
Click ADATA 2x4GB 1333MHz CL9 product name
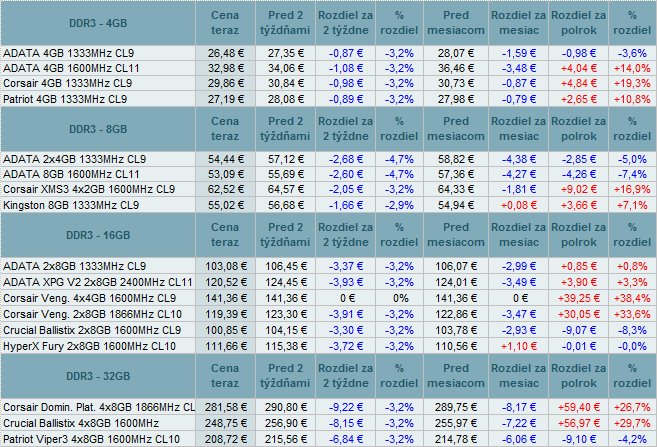tap(75, 159)
